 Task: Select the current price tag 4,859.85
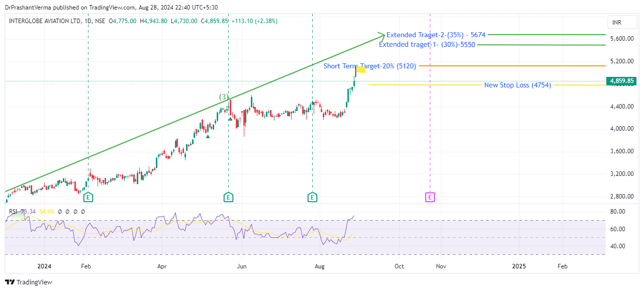pyautogui.click(x=621, y=81)
